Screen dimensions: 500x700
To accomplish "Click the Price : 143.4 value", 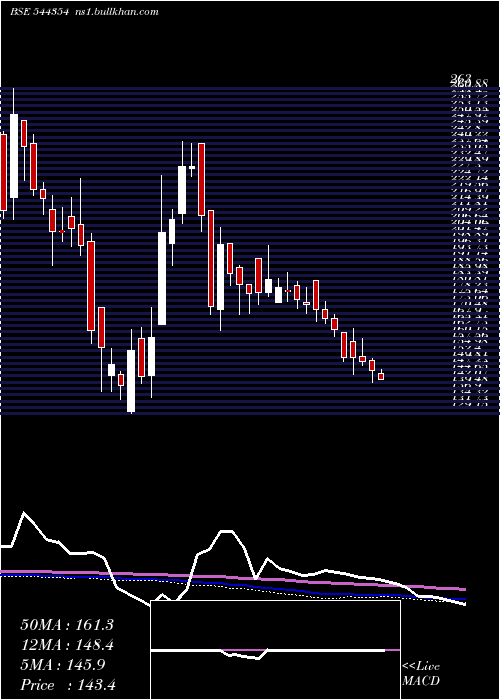I will [68, 685].
